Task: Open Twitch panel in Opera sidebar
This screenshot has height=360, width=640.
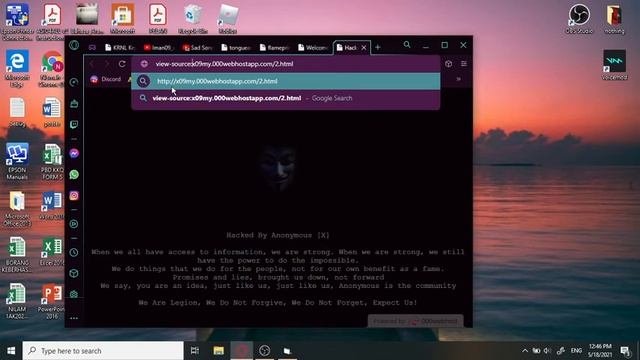Action: coord(74,124)
